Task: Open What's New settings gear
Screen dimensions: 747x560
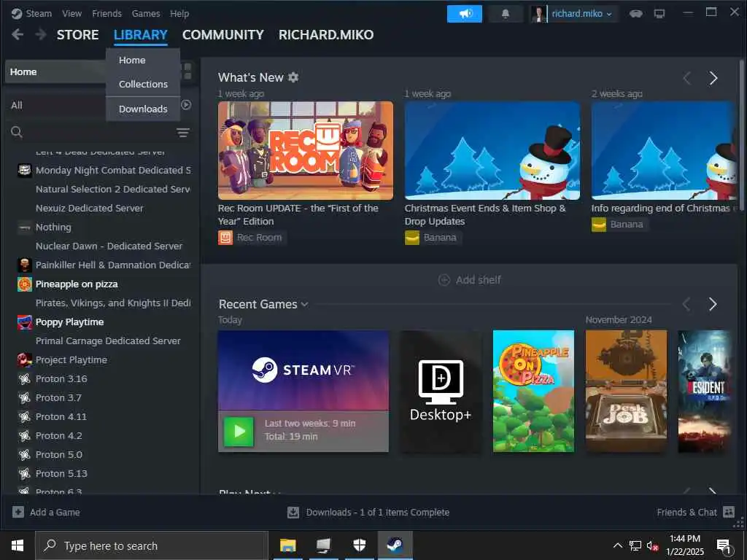Action: click(x=293, y=77)
